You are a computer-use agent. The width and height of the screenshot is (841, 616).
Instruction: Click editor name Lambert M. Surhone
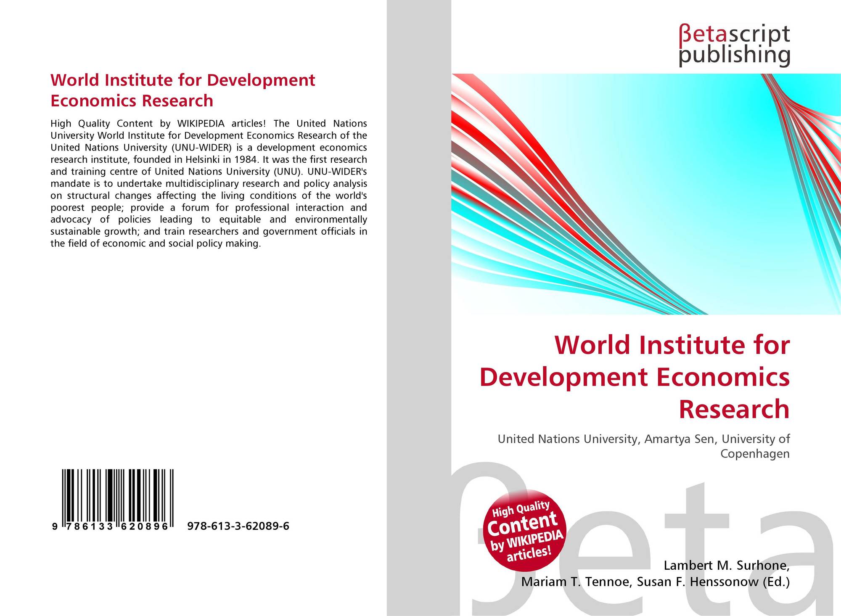point(726,566)
